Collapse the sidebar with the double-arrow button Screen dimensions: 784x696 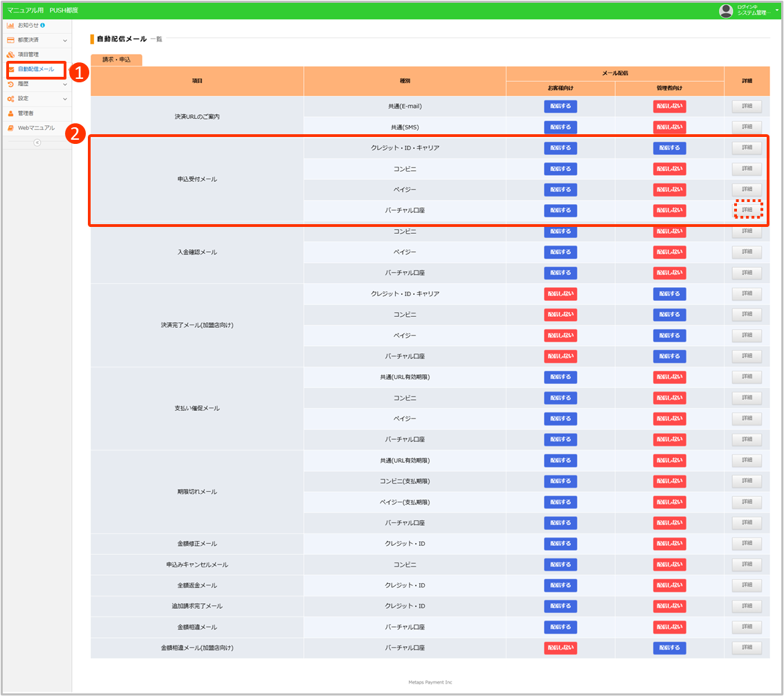tap(37, 143)
